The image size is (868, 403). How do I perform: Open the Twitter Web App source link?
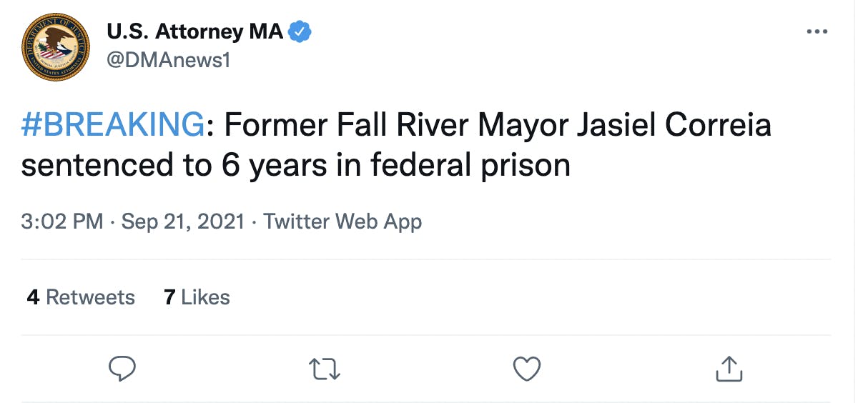pyautogui.click(x=342, y=222)
